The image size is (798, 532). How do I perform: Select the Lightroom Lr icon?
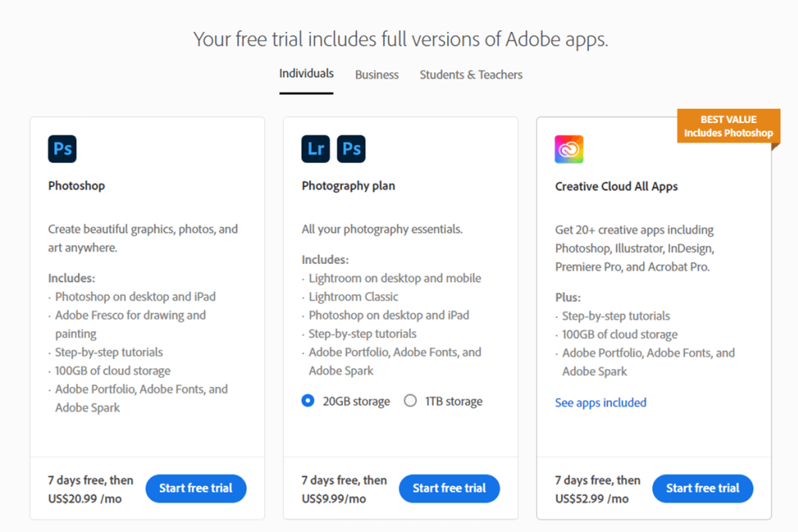click(315, 149)
